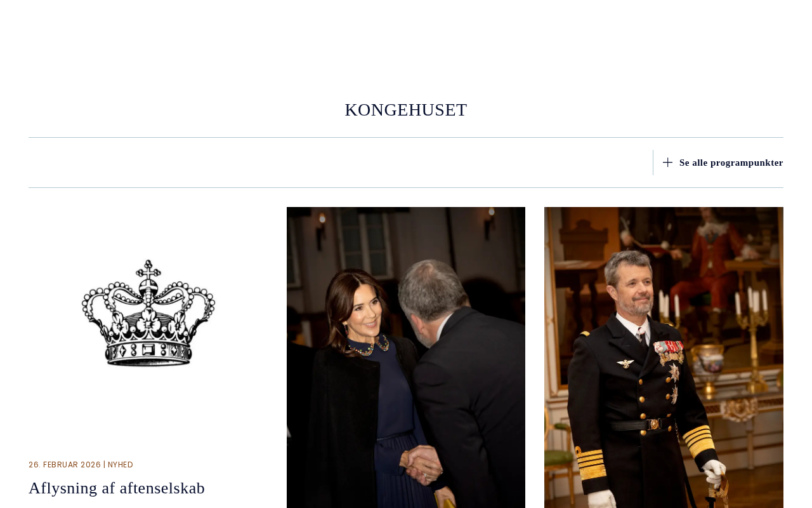
Task: Click the 26. FEBRUAR 2026 date label
Action: [65, 465]
